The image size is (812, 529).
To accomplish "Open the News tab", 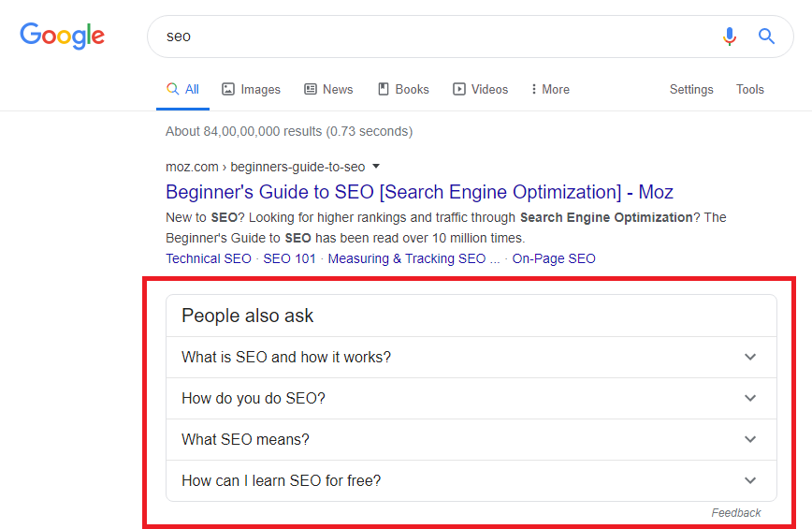I will (x=329, y=89).
